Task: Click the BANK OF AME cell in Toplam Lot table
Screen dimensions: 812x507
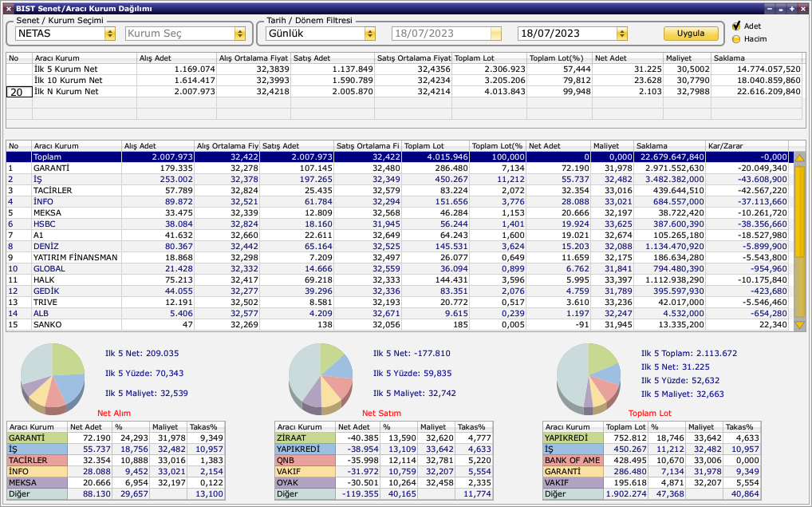Action: 573,461
